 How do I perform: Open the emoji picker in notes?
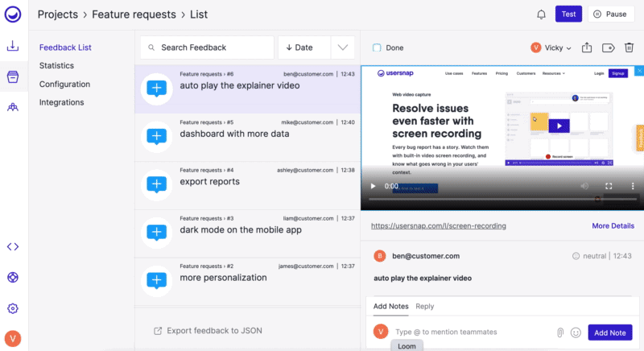pyautogui.click(x=576, y=332)
